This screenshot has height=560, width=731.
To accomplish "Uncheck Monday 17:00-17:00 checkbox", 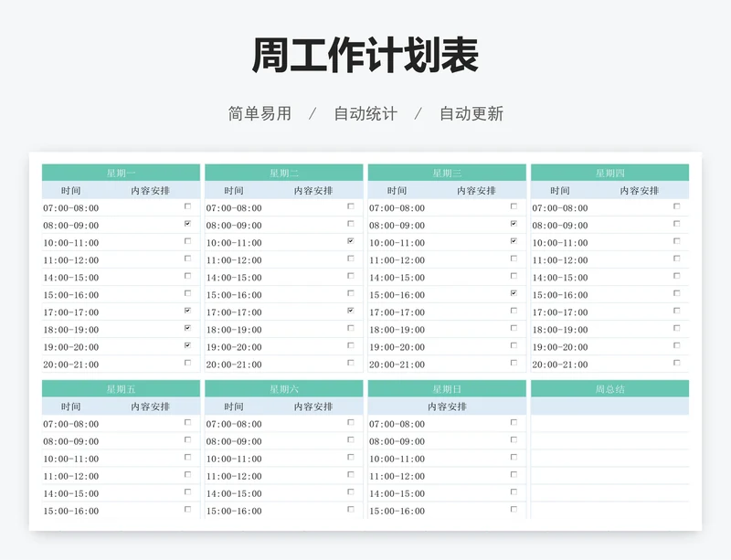I will coord(187,311).
